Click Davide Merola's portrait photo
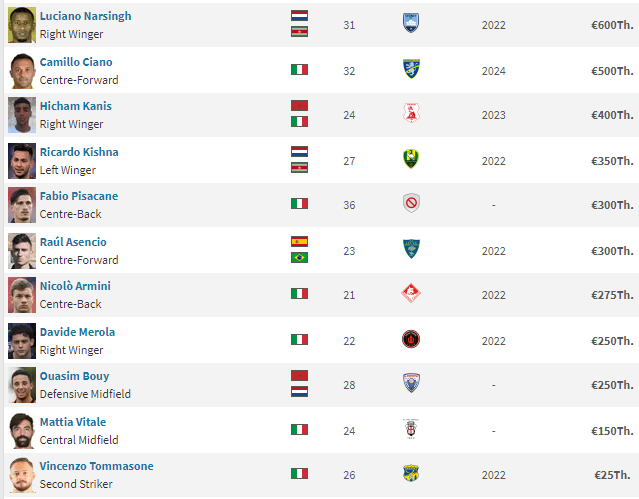 click(x=22, y=340)
